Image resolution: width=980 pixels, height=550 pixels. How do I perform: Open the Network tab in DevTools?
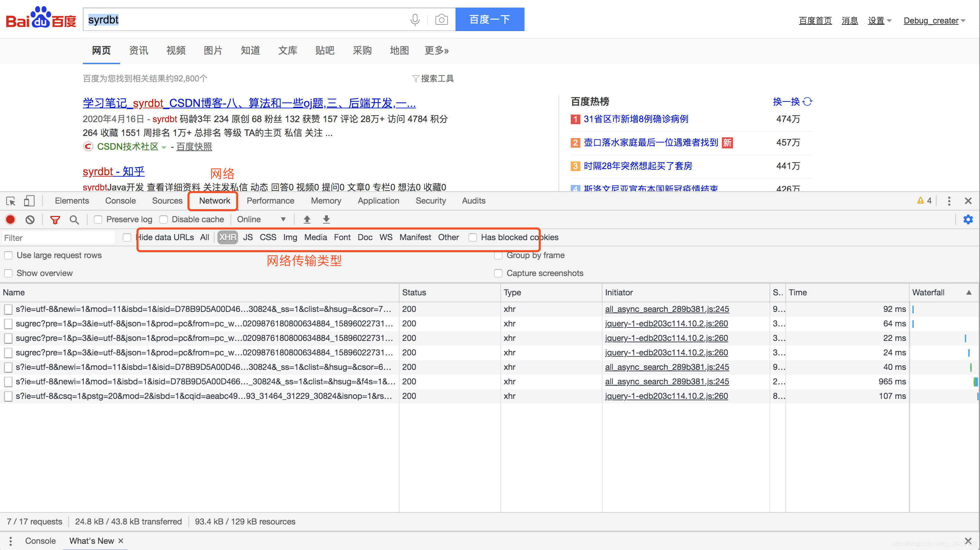point(214,200)
